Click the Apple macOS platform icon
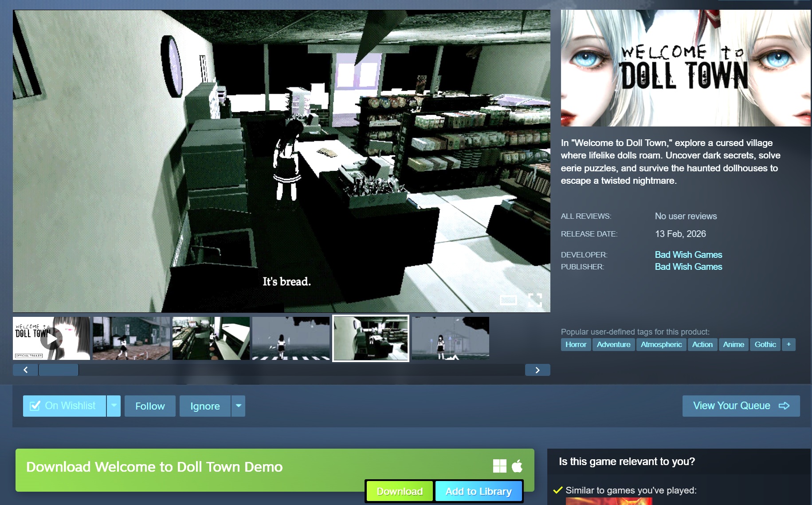The width and height of the screenshot is (812, 505). click(517, 466)
